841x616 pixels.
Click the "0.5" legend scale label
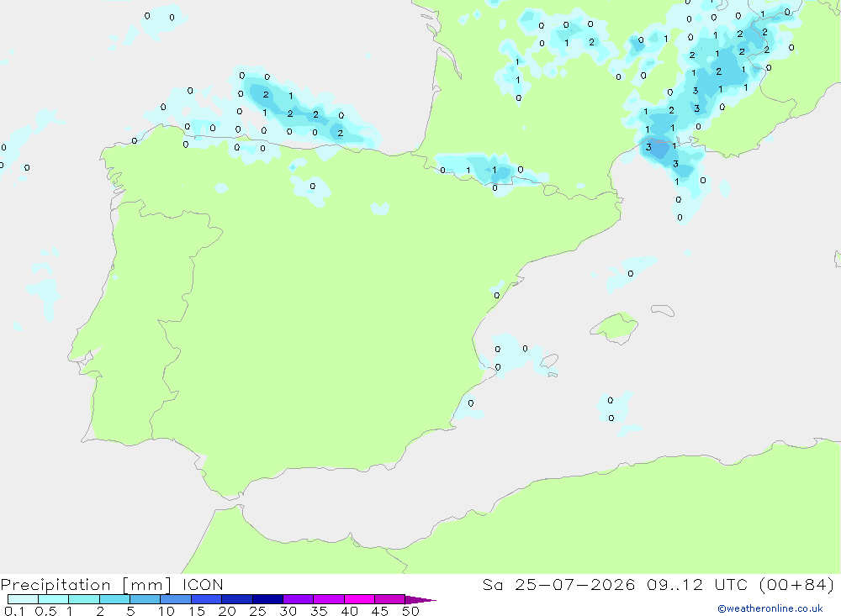(45, 611)
